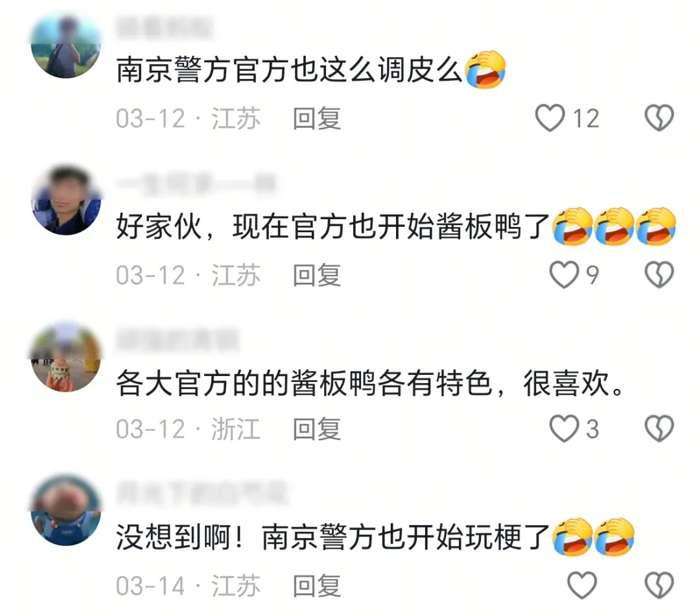Open second commenter's avatar with blurred face
The width and height of the screenshot is (700, 616).
click(66, 200)
